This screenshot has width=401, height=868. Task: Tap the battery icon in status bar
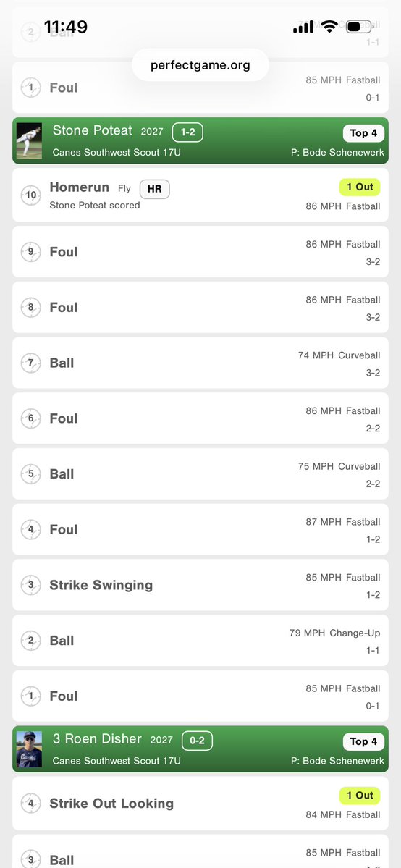[360, 27]
